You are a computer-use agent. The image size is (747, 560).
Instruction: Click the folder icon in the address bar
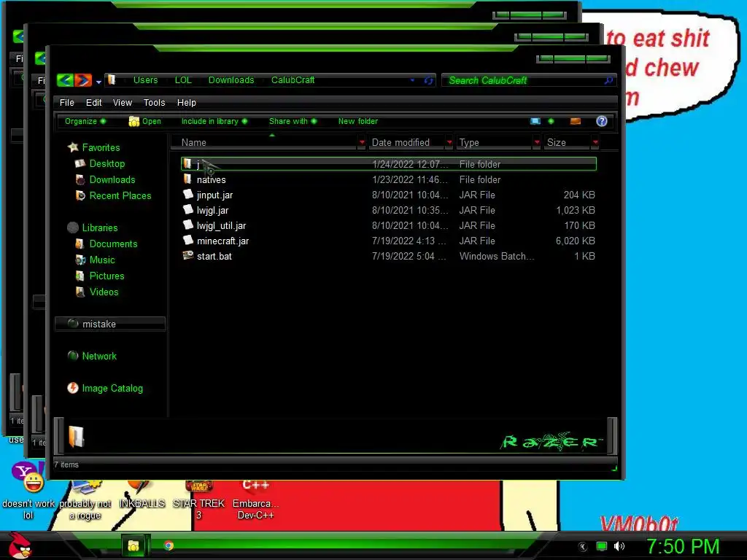(x=112, y=79)
